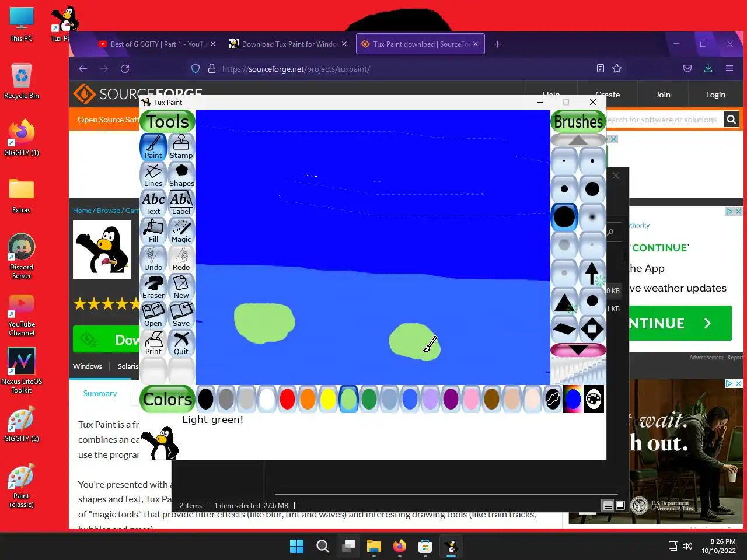Open File Explorer from taskbar

coord(373,546)
